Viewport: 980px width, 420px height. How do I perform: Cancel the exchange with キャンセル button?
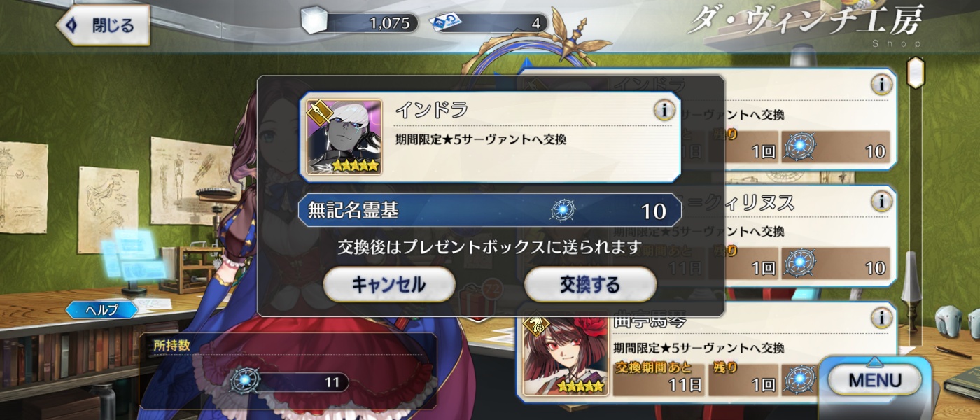388,284
